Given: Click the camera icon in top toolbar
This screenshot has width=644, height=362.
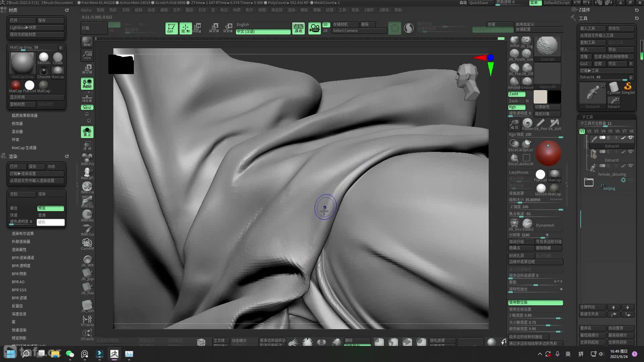Looking at the screenshot, I should pyautogui.click(x=314, y=28).
